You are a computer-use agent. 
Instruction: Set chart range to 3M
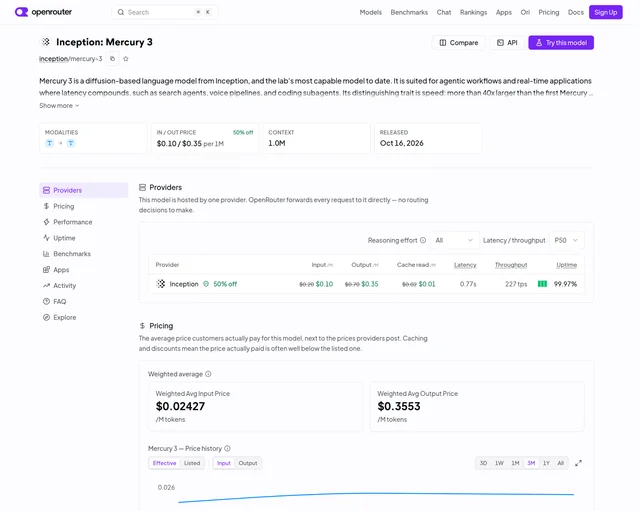click(531, 463)
